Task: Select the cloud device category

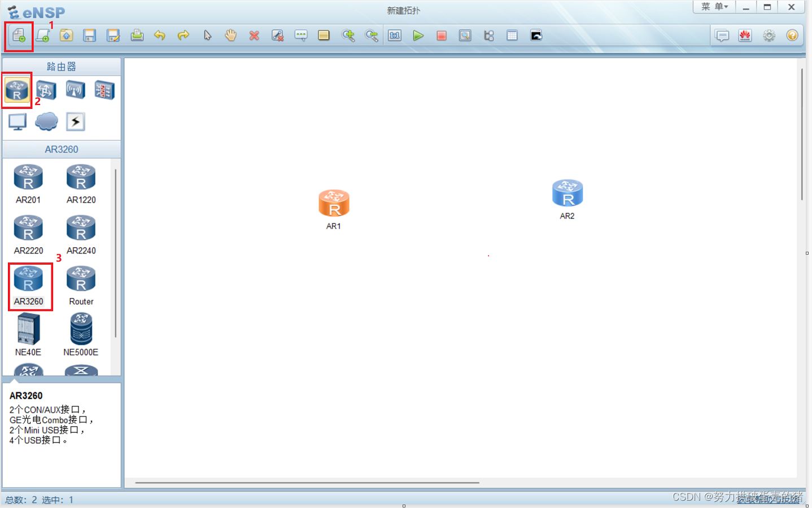Action: [x=46, y=121]
